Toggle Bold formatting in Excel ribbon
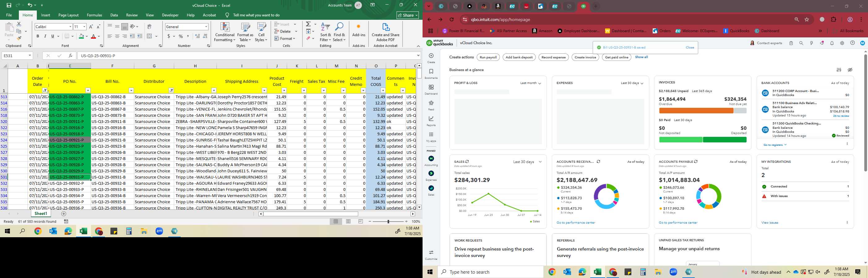The width and height of the screenshot is (868, 278). tap(38, 36)
